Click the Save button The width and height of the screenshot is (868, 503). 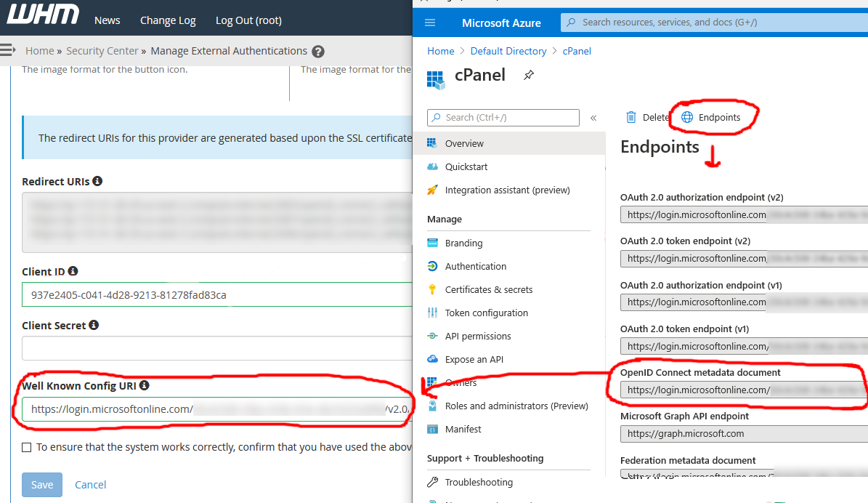[41, 484]
